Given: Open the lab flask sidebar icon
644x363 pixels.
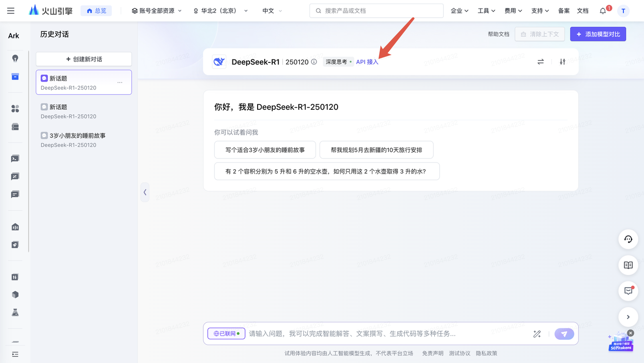Looking at the screenshot, I should click(x=15, y=313).
